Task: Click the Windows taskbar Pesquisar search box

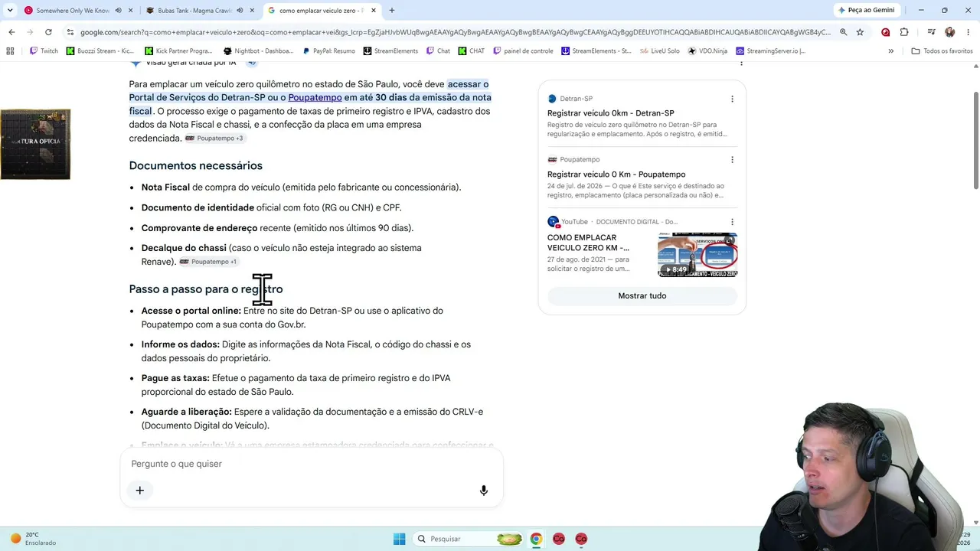Action: click(x=469, y=539)
